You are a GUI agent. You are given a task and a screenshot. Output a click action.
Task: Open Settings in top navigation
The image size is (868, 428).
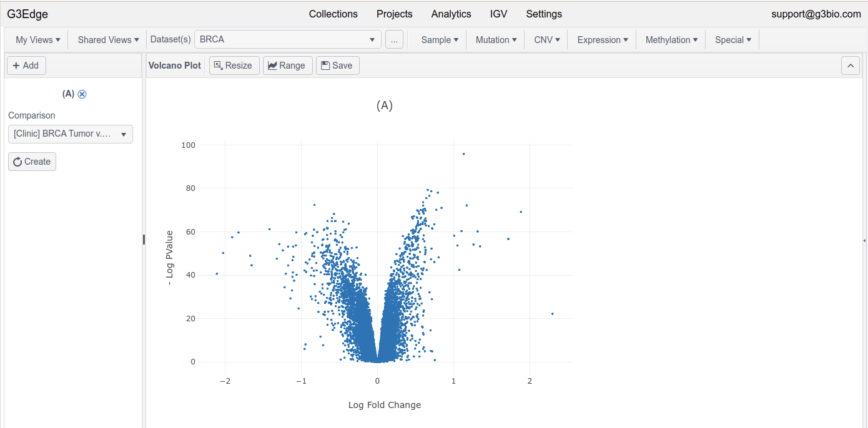point(544,14)
